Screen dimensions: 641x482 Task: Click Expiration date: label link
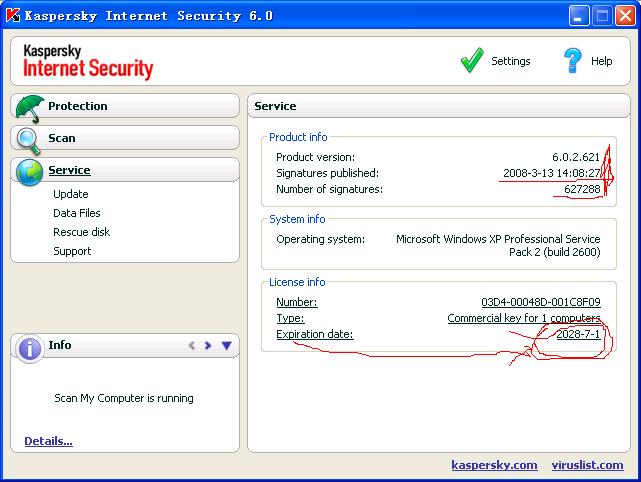tap(315, 334)
